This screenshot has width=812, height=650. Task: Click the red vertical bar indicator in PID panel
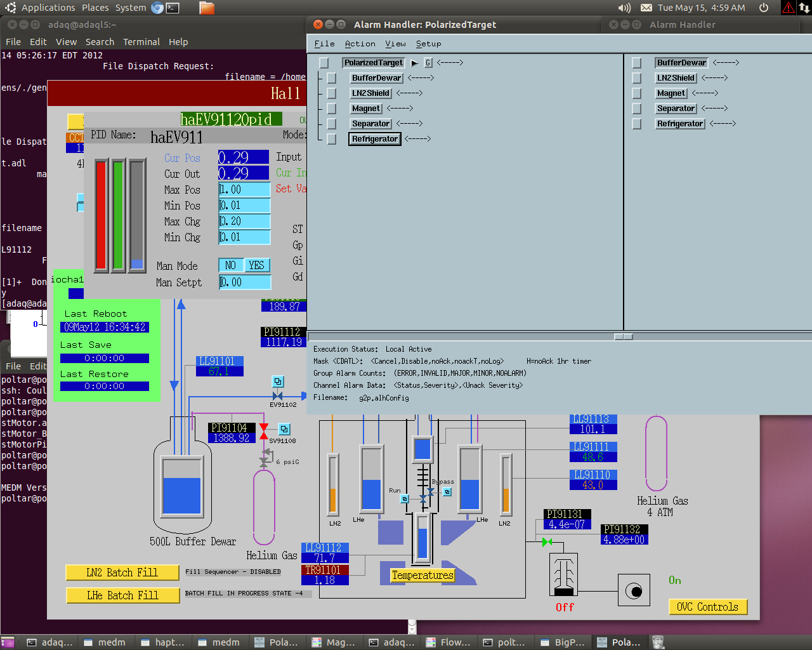101,216
